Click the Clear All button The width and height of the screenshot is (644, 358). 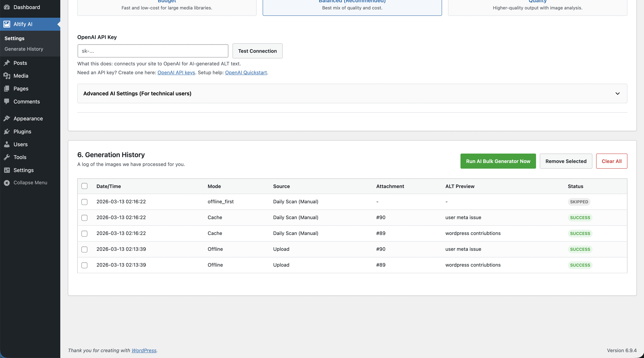click(611, 161)
